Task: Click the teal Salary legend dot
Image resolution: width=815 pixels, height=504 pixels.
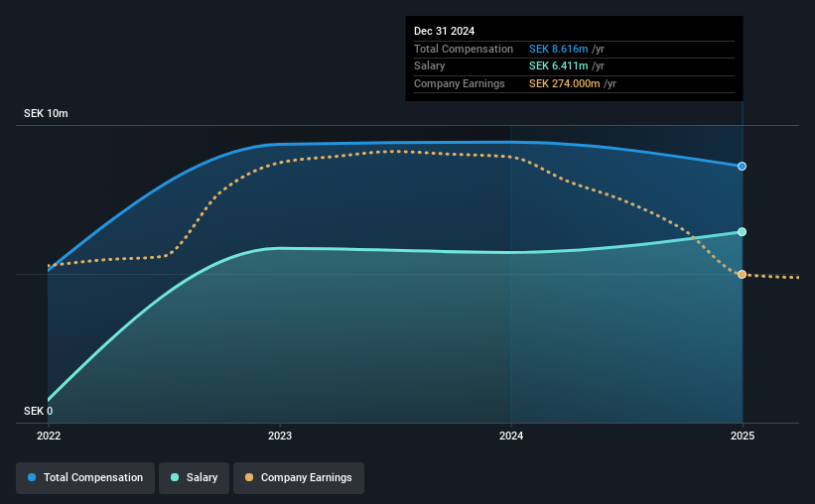Action: (175, 477)
